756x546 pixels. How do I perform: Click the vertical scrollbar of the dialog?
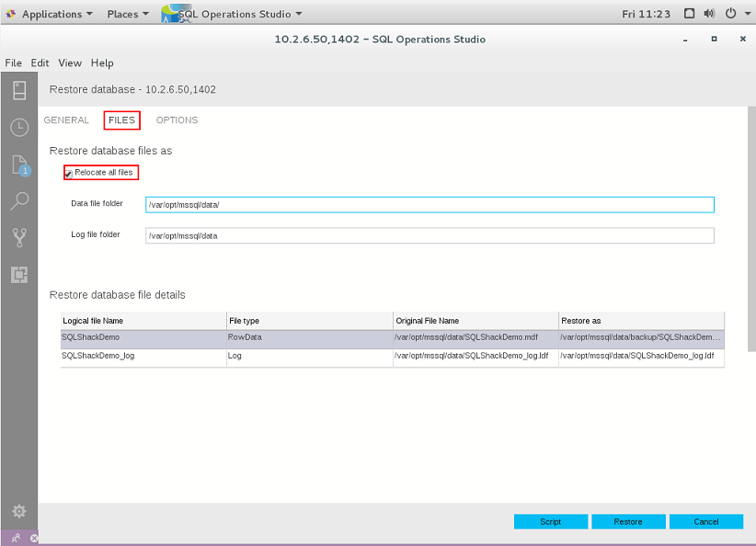coord(751,229)
